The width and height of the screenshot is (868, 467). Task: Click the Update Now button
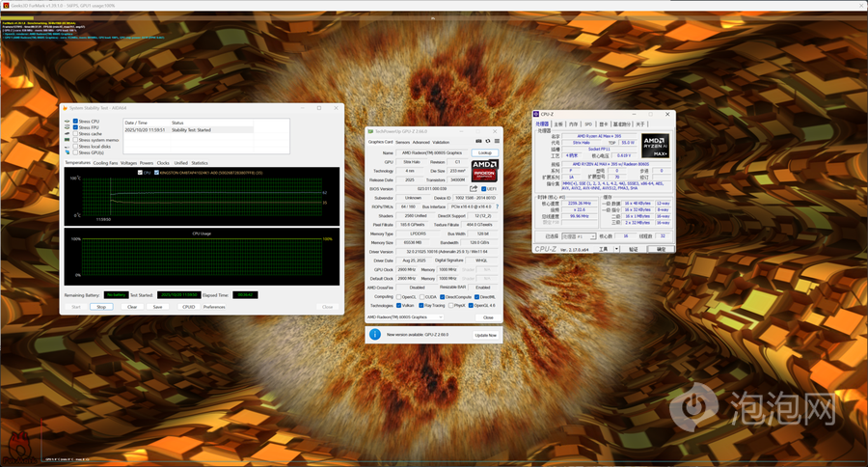pos(484,335)
